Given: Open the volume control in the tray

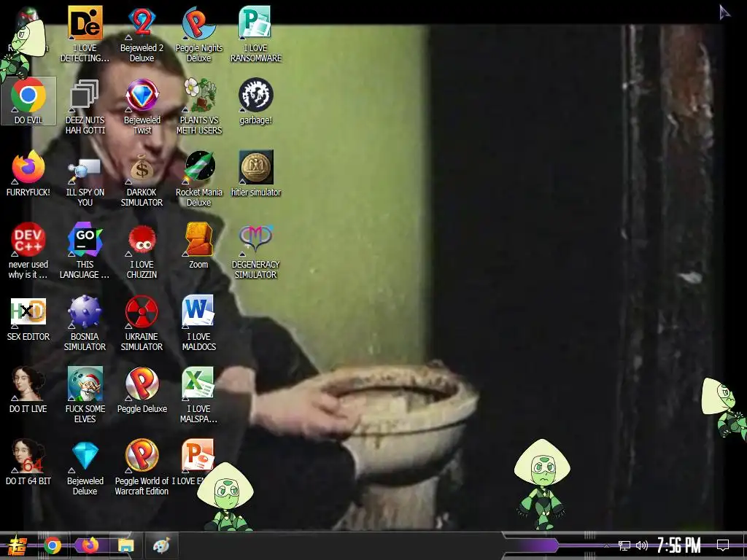Looking at the screenshot, I should click(x=642, y=545).
